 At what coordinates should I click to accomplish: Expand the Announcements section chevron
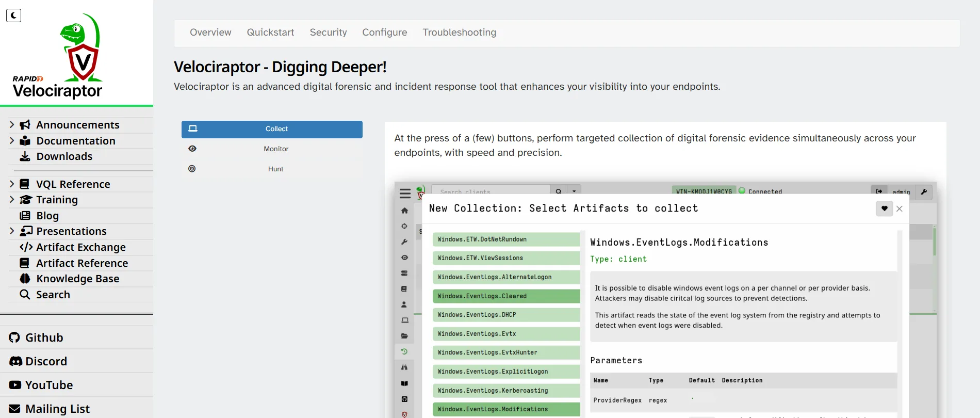click(x=12, y=125)
